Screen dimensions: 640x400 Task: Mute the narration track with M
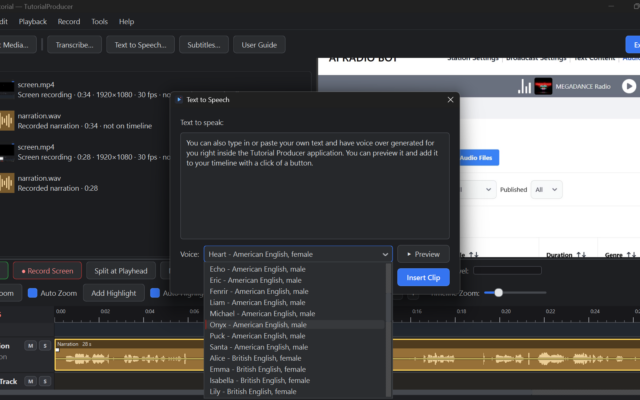(x=31, y=346)
